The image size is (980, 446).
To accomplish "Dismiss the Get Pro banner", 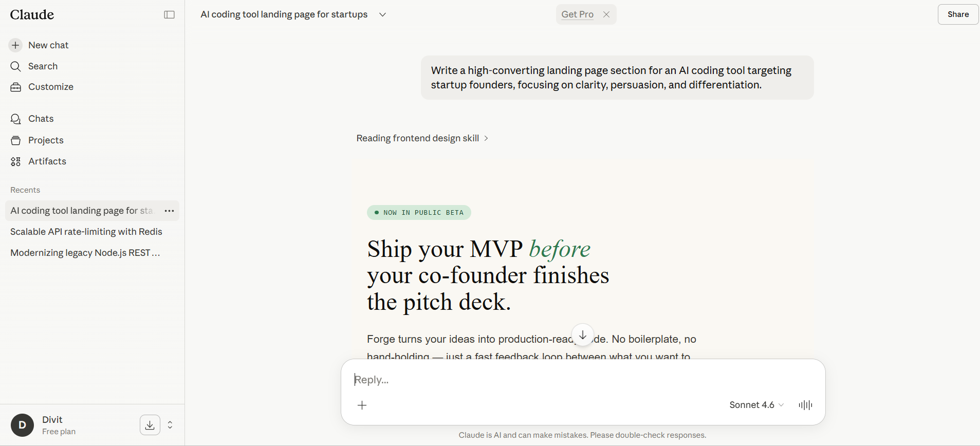I will 606,14.
